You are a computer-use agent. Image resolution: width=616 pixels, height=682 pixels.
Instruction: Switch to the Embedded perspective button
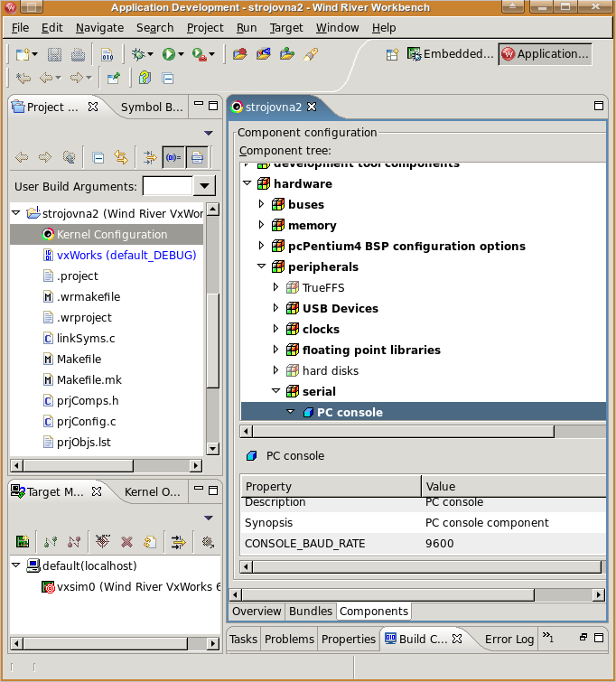(x=450, y=54)
